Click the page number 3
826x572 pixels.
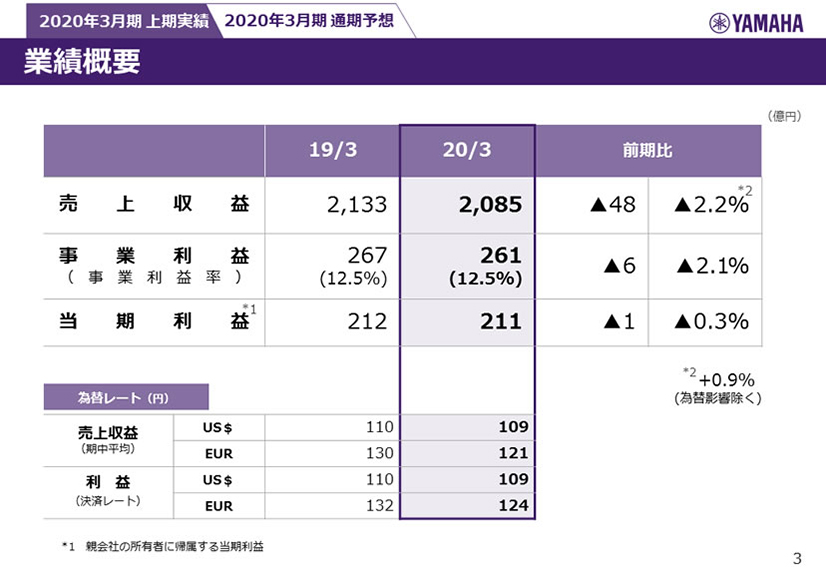(796, 559)
